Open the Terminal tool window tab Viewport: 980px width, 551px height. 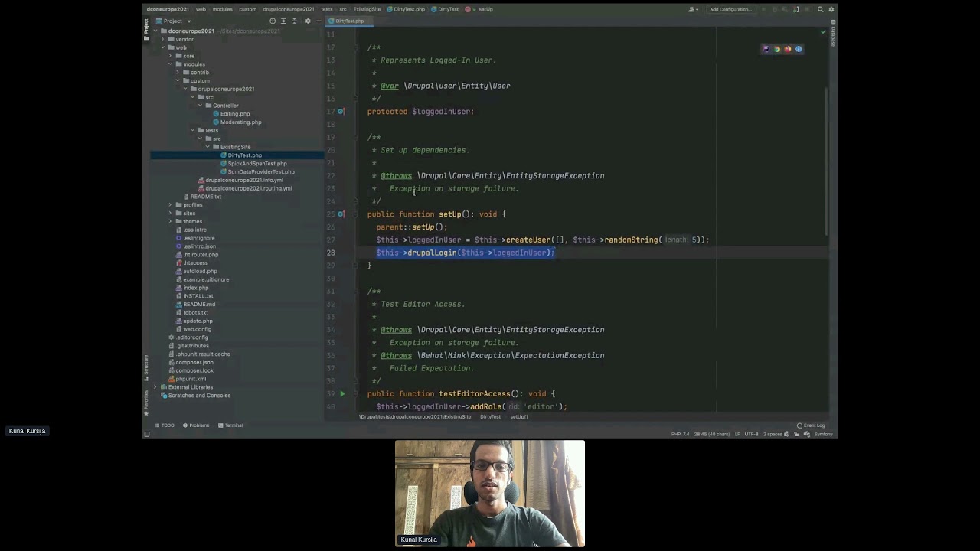230,425
